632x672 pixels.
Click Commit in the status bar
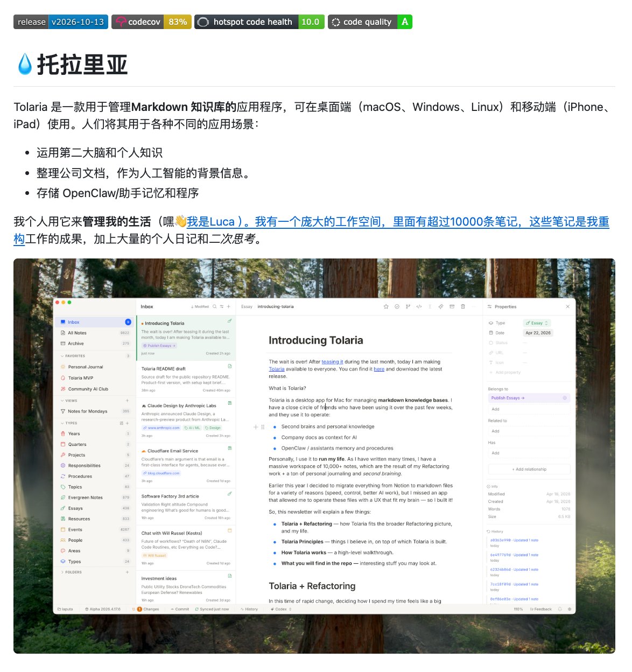pos(180,609)
